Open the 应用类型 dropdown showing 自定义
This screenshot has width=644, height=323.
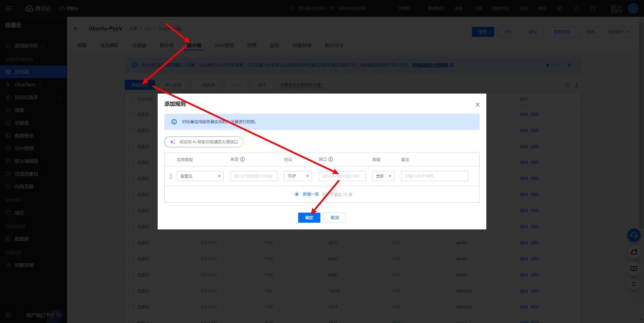(x=200, y=176)
